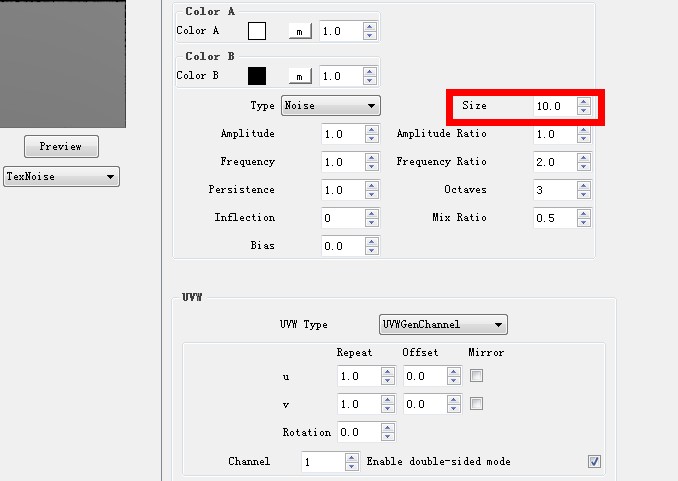
Task: Decrease Color A multiplier with down arrow
Action: click(x=370, y=35)
